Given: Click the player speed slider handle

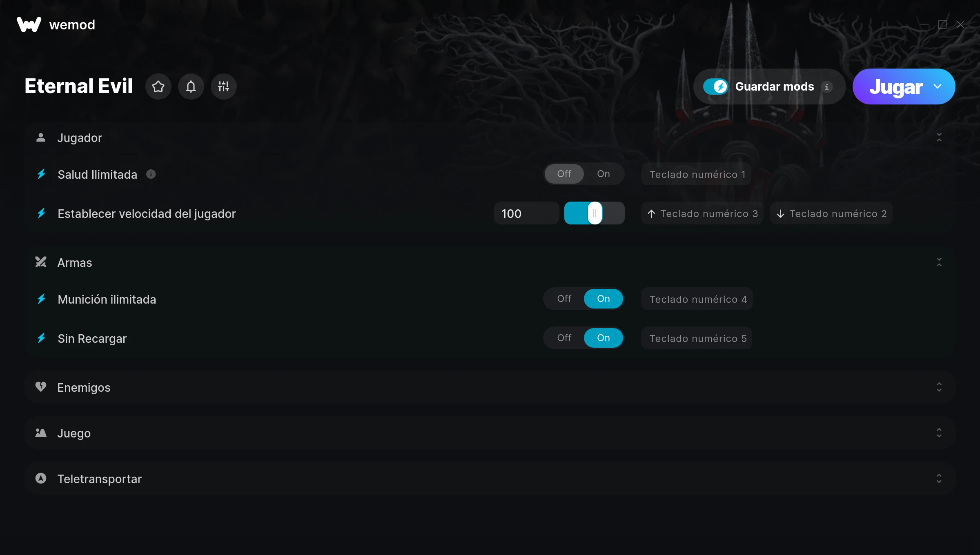Looking at the screenshot, I should coord(595,213).
